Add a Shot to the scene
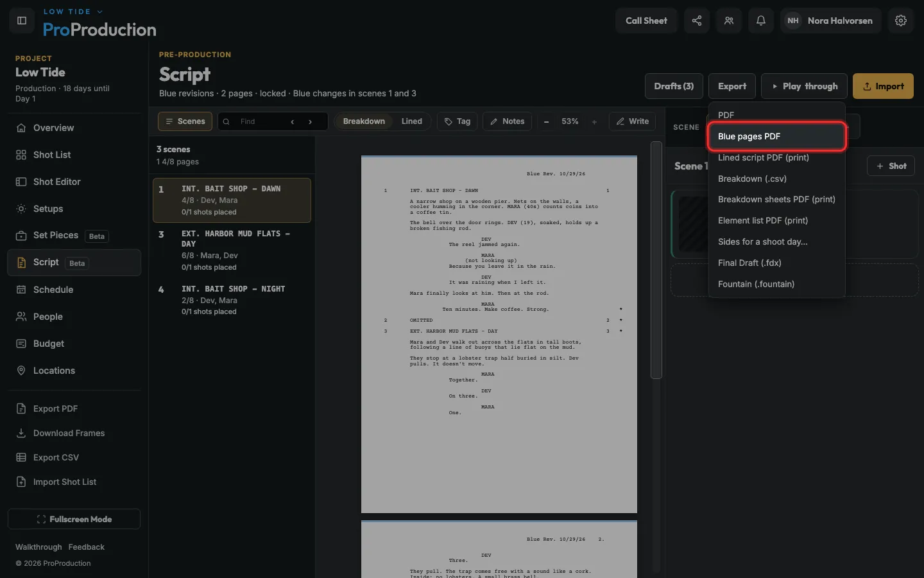 [891, 166]
